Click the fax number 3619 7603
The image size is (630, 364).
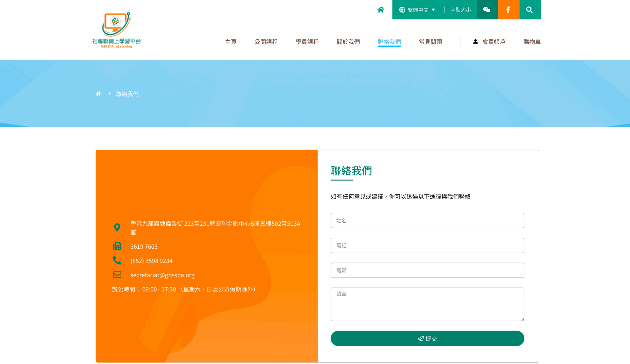(x=144, y=247)
